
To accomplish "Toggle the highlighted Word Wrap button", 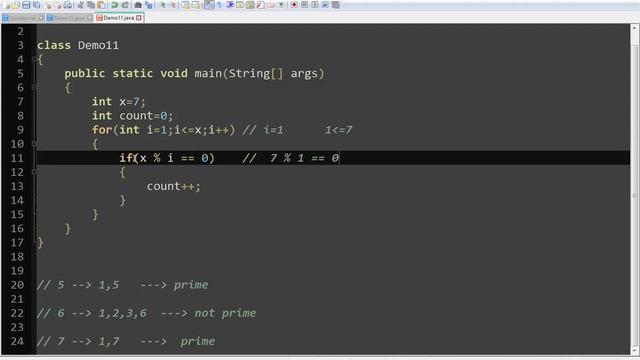I will (209, 5).
